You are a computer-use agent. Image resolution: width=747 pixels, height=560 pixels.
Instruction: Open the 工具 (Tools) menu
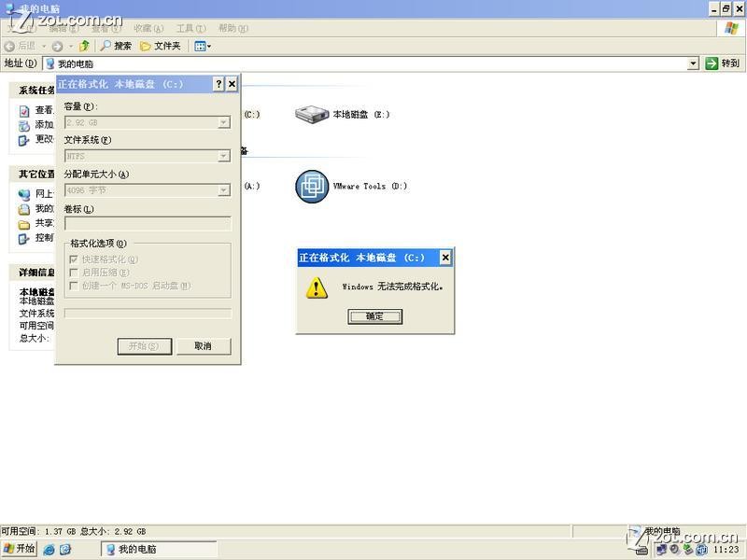190,28
